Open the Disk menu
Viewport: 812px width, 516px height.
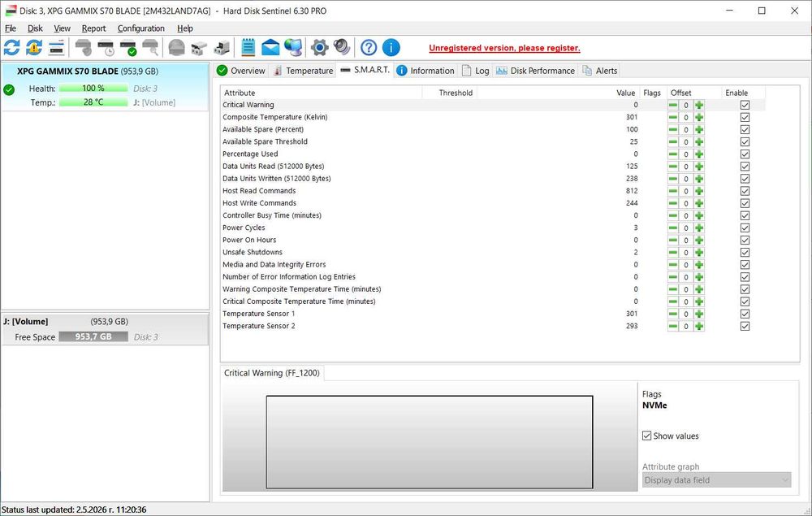(x=35, y=28)
